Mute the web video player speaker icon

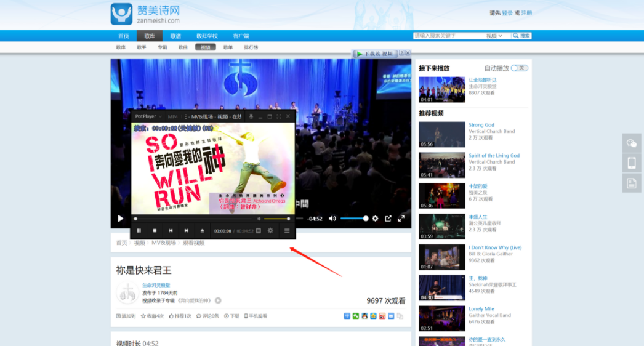pos(332,219)
